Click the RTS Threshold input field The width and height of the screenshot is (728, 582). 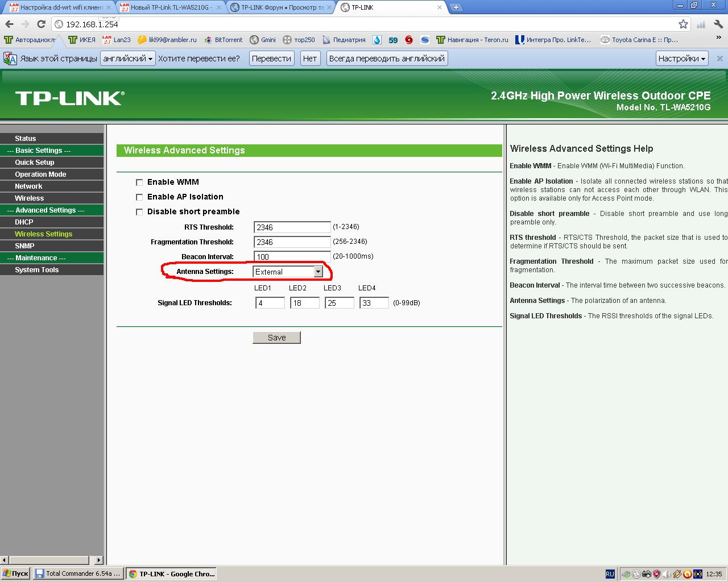(x=292, y=227)
